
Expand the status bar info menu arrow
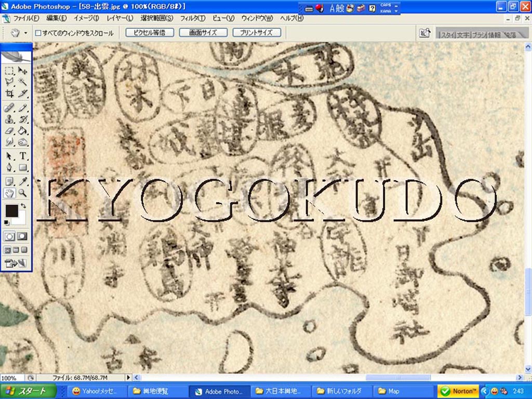click(128, 377)
